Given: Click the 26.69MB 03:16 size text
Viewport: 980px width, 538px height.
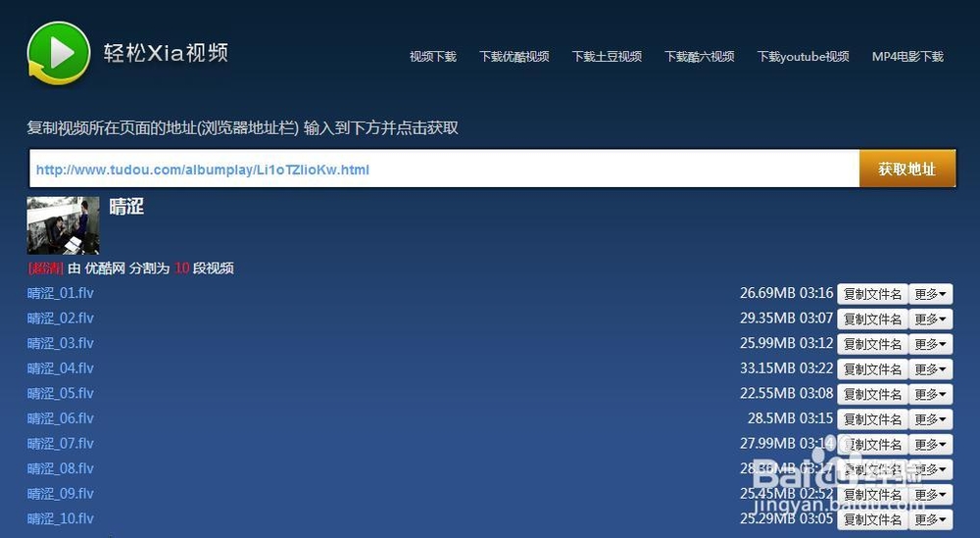Looking at the screenshot, I should click(786, 293).
